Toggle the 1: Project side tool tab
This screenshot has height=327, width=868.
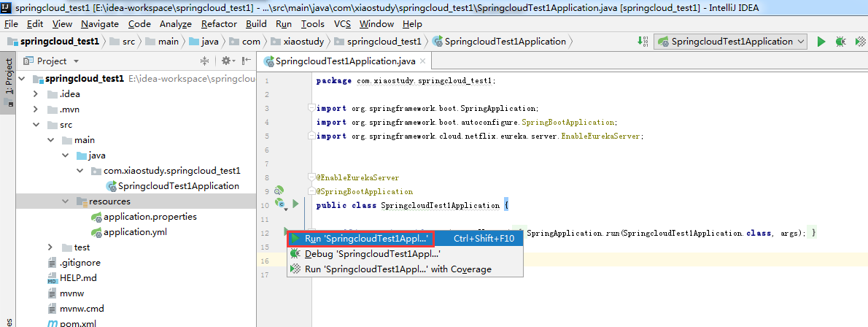coord(8,83)
